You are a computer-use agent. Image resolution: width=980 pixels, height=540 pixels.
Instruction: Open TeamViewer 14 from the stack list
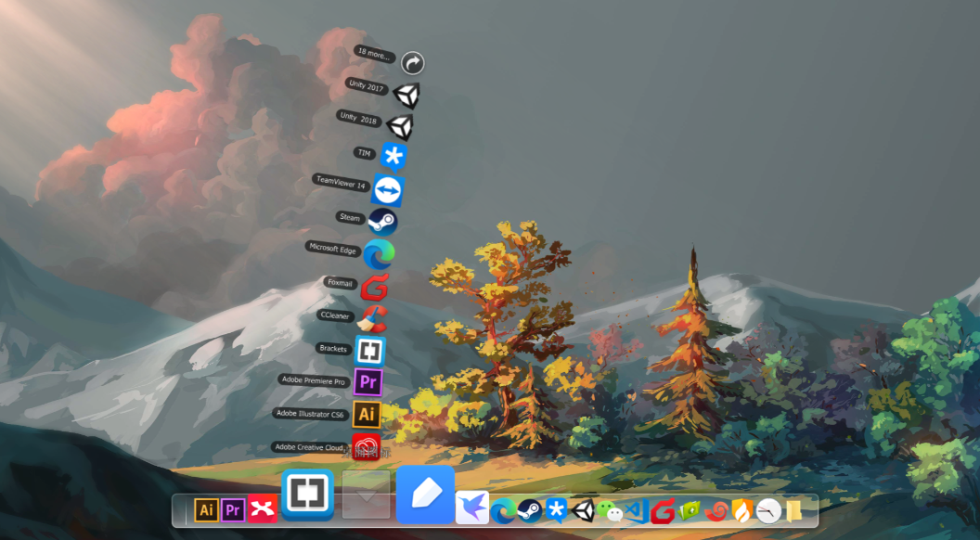tap(388, 190)
